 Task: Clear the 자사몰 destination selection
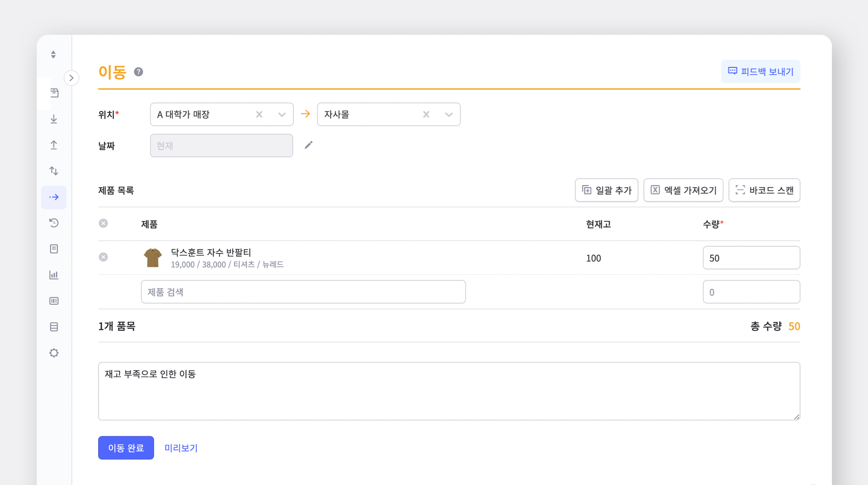pyautogui.click(x=426, y=114)
